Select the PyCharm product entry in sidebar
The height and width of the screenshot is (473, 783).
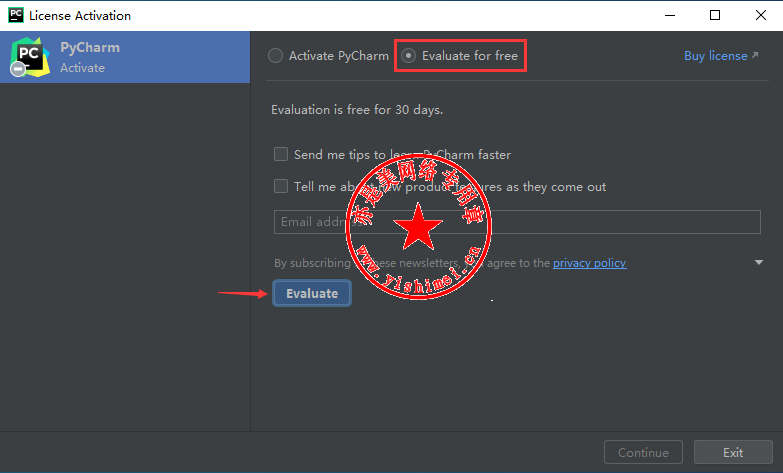[x=125, y=57]
